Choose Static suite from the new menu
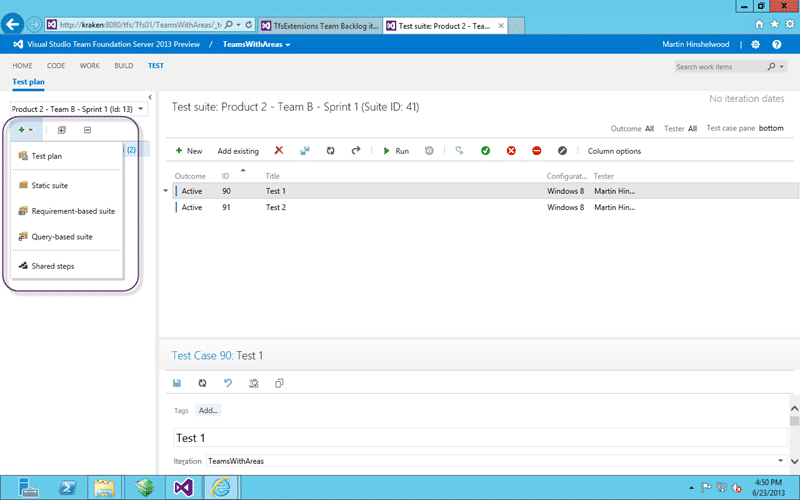 pyautogui.click(x=66, y=185)
